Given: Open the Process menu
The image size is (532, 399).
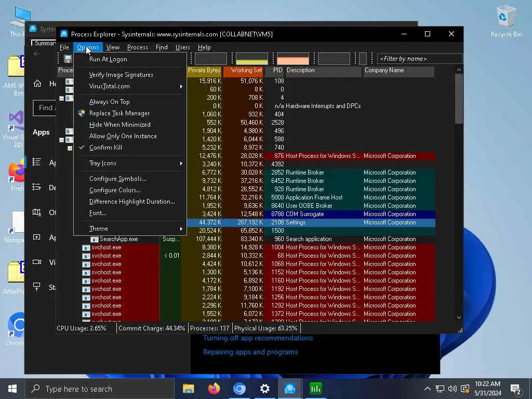Looking at the screenshot, I should [137, 47].
